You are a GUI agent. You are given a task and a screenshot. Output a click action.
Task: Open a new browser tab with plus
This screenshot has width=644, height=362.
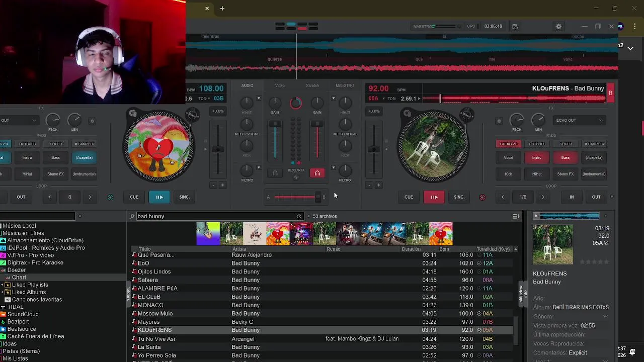pos(222,8)
